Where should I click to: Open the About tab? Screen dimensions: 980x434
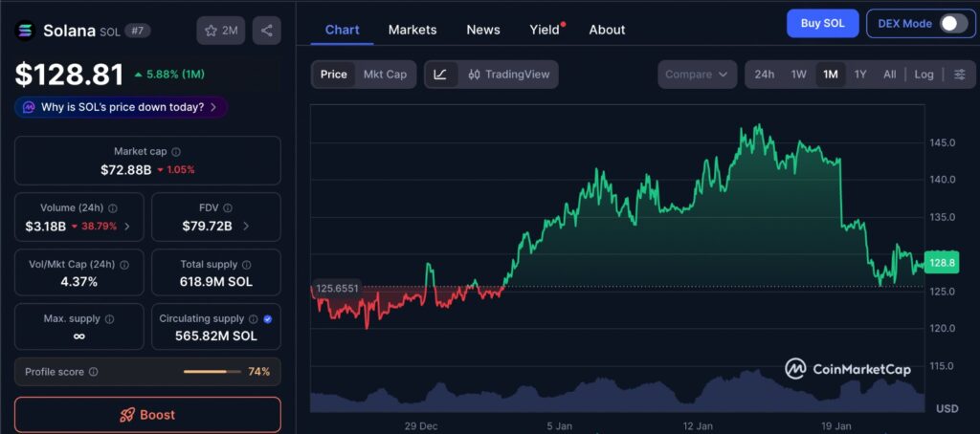tap(607, 30)
